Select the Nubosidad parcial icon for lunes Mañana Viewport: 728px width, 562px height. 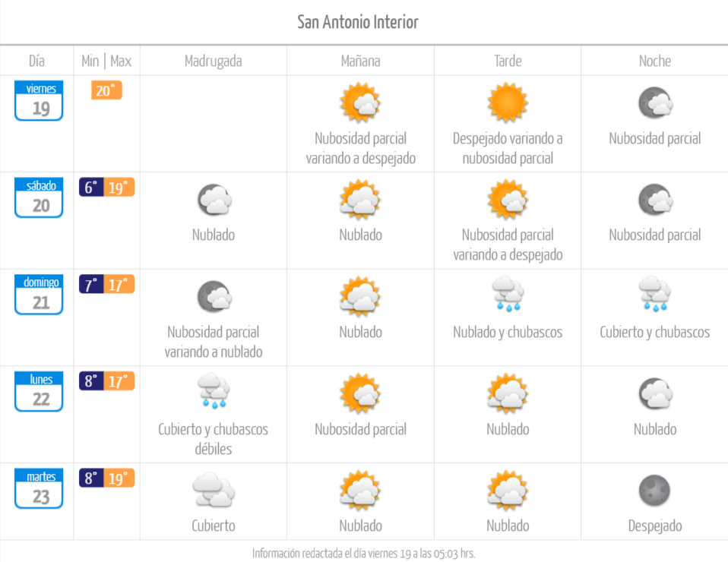coord(360,392)
